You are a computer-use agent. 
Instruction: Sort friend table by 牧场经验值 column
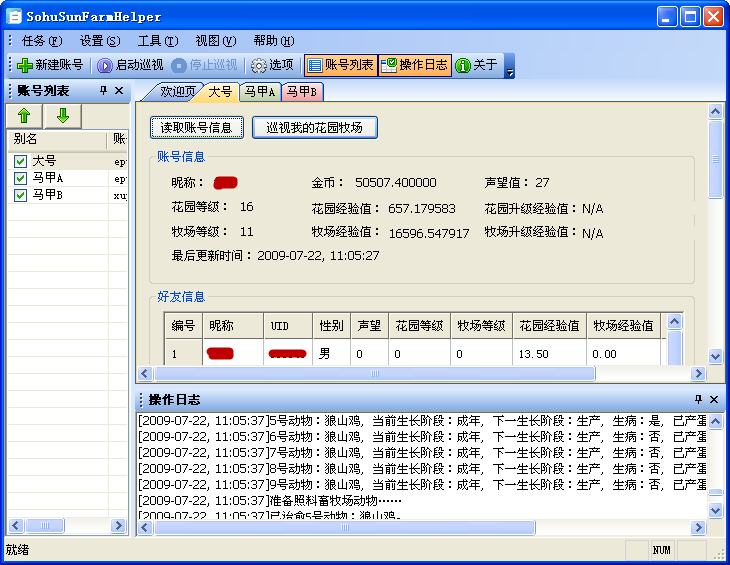[623, 325]
